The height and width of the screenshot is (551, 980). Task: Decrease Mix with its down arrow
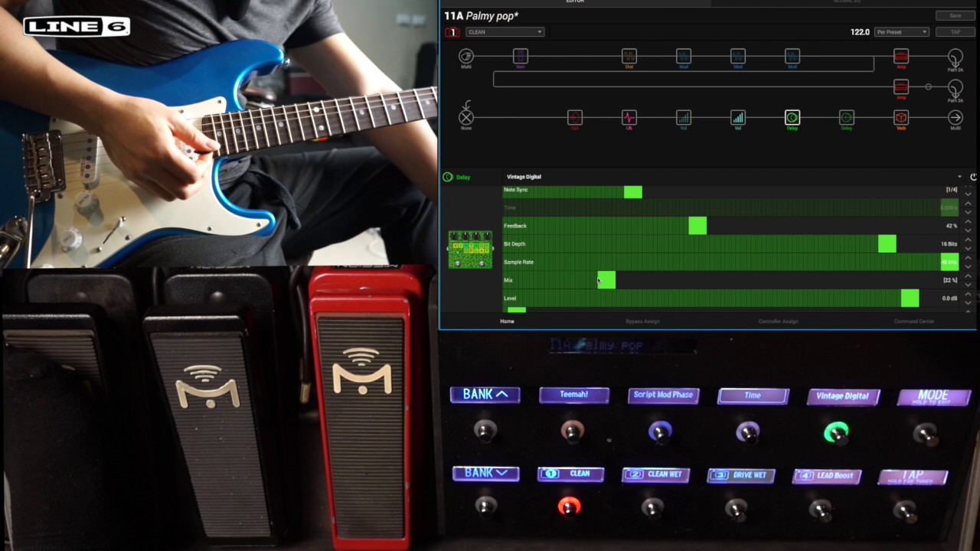(968, 285)
